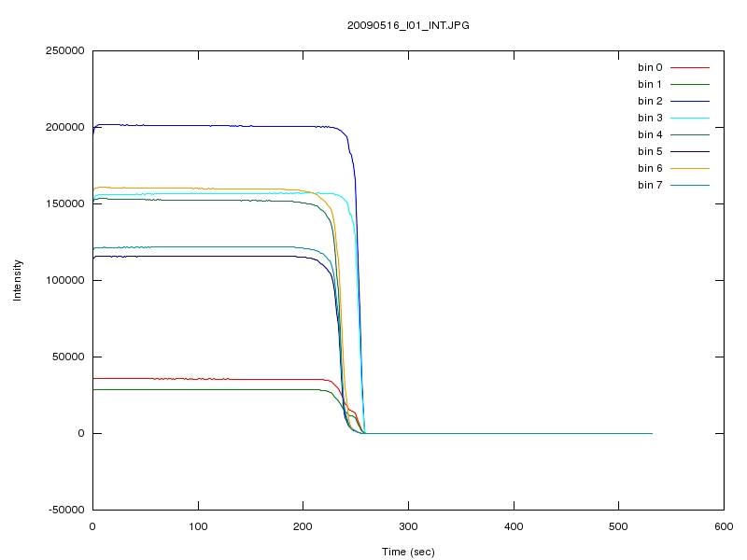This screenshot has width=747, height=560.
Task: Click the 200 x-axis tick label
Action: pyautogui.click(x=303, y=526)
